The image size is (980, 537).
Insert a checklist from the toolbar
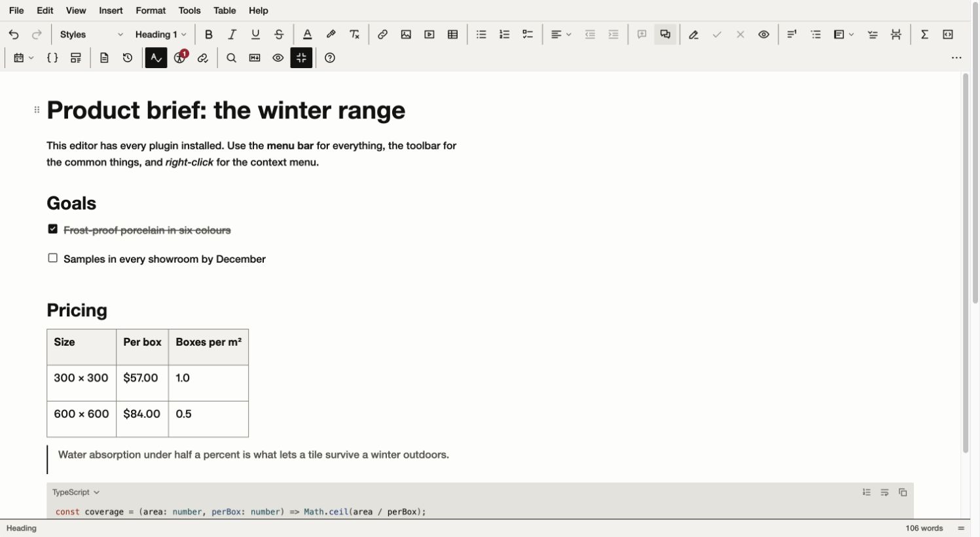[528, 35]
